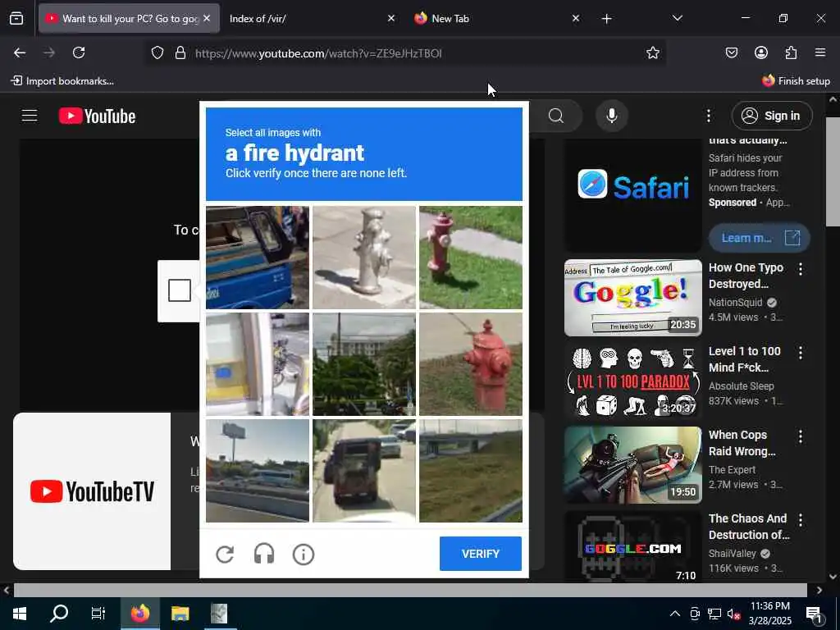Open Task View on the taskbar
This screenshot has width=840, height=630.
[x=98, y=614]
